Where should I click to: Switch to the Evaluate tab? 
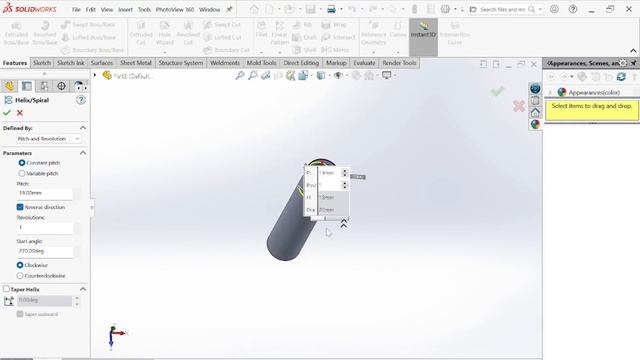click(x=364, y=63)
